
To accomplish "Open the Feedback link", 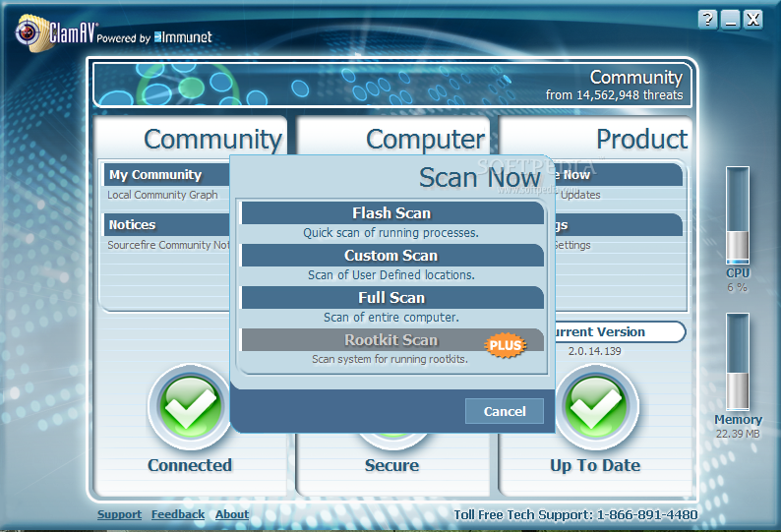I will point(178,514).
